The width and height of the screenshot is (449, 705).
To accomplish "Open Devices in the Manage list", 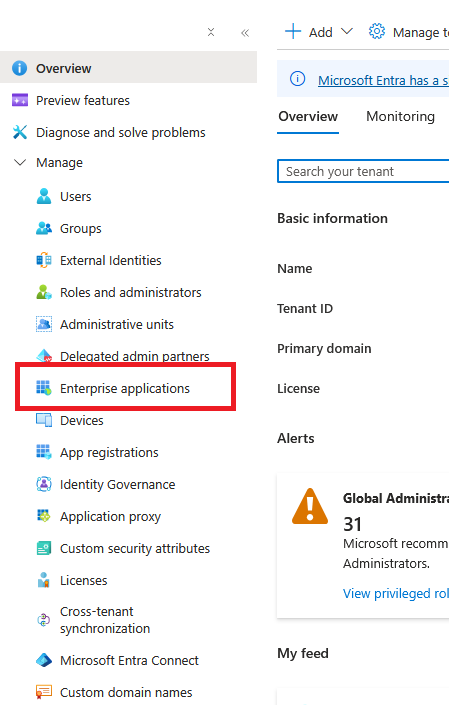I will [x=82, y=420].
